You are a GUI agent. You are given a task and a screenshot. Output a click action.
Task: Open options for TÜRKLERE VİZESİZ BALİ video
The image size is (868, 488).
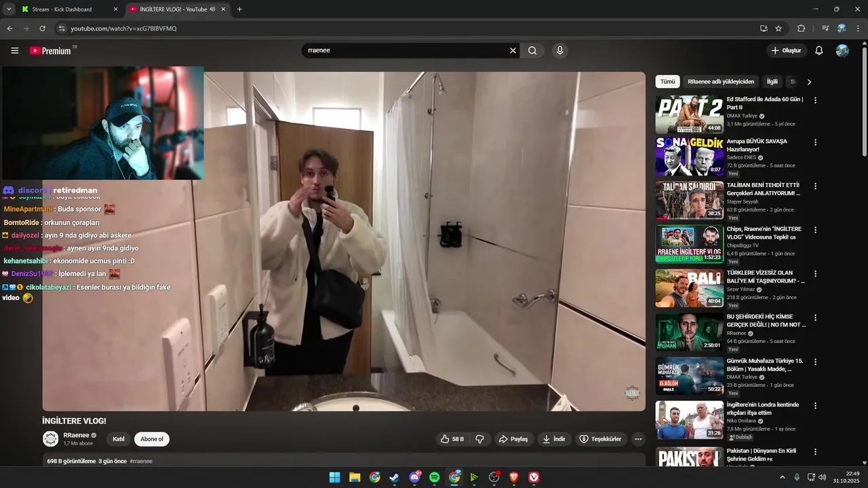[815, 274]
